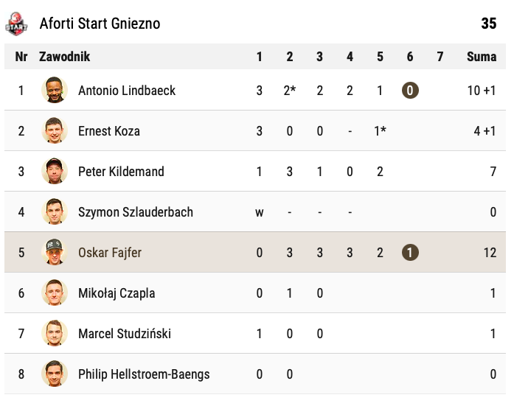The width and height of the screenshot is (514, 420).
Task: Click the Aforti Start Gniezno team logo
Action: pyautogui.click(x=16, y=24)
